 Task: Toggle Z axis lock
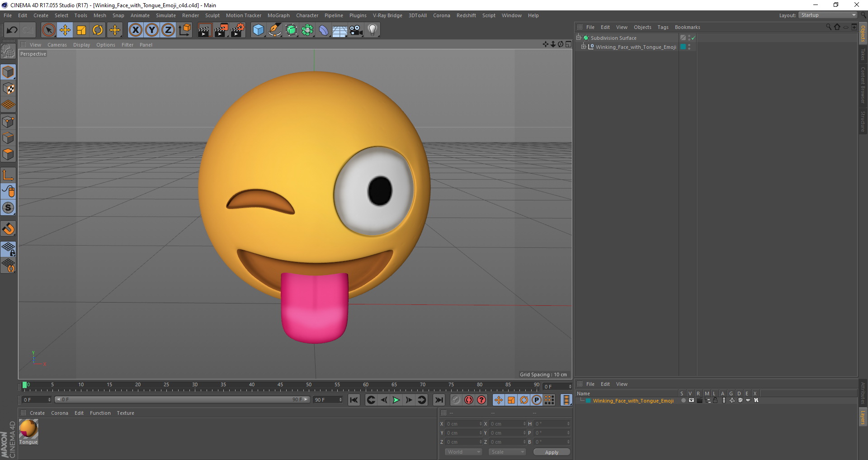[x=168, y=30]
